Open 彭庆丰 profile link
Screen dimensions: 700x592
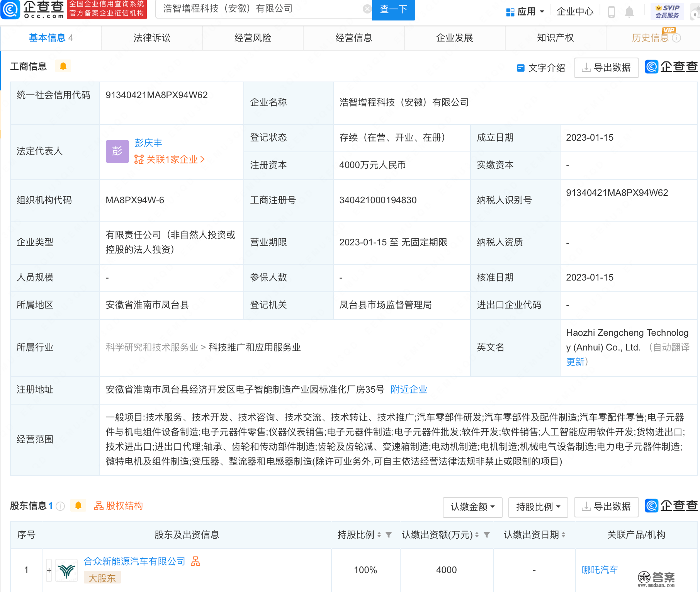[148, 143]
